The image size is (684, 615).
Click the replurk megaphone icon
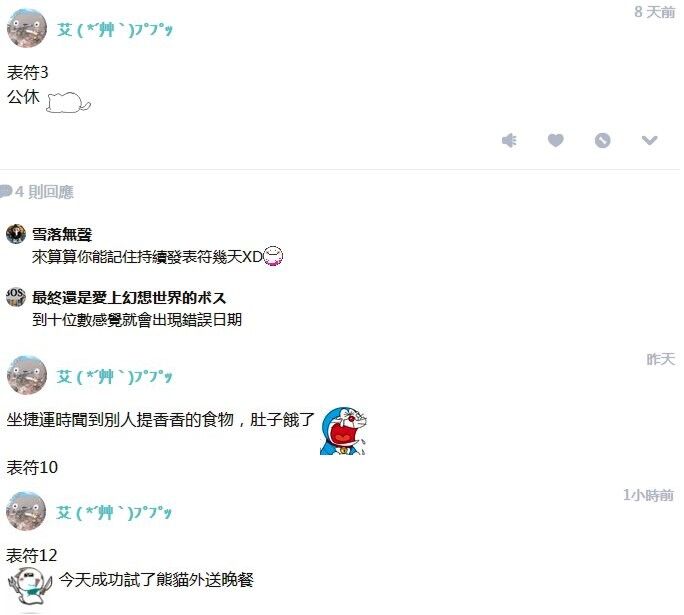(509, 140)
